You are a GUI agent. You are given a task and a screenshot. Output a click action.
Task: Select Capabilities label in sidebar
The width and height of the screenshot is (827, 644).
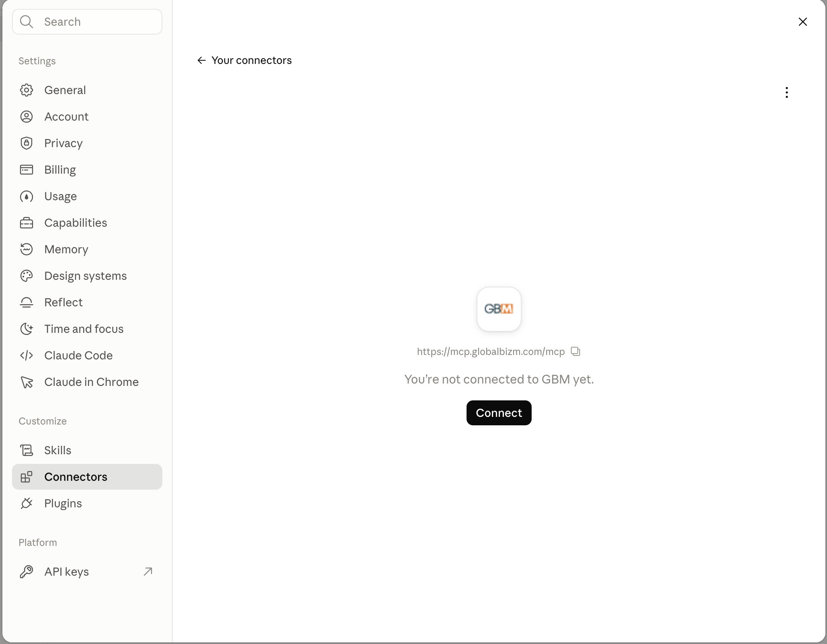[76, 223]
